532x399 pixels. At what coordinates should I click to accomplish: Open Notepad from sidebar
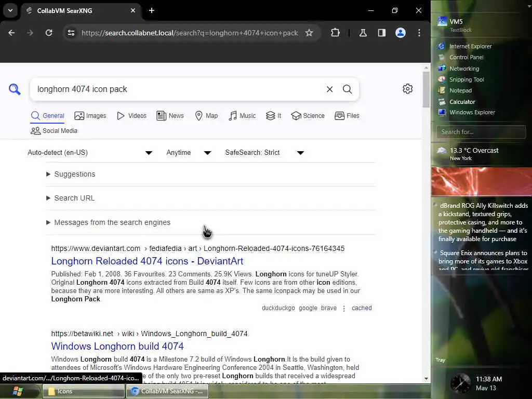pos(455,90)
